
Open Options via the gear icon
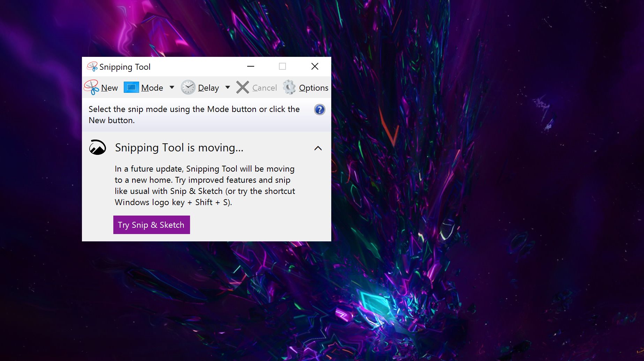pyautogui.click(x=289, y=87)
